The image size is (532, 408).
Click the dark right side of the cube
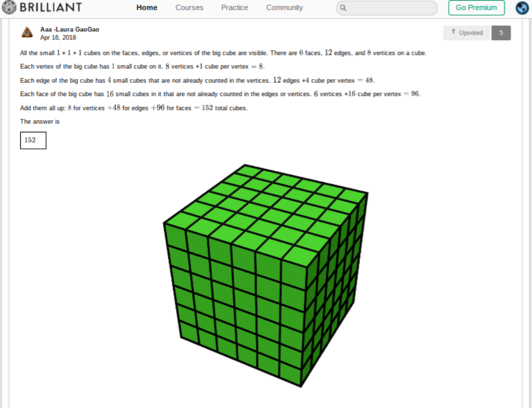click(x=335, y=291)
